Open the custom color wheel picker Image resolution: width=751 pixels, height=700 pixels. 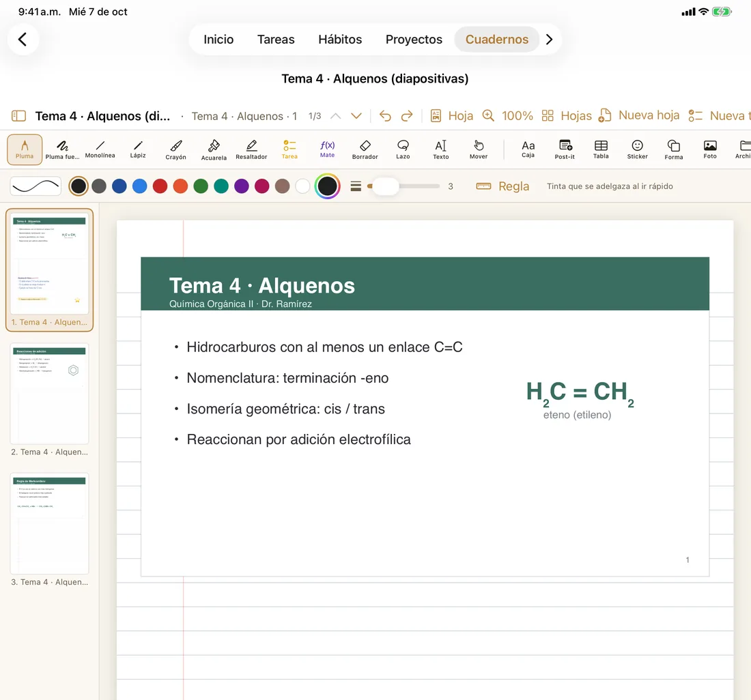tap(328, 186)
